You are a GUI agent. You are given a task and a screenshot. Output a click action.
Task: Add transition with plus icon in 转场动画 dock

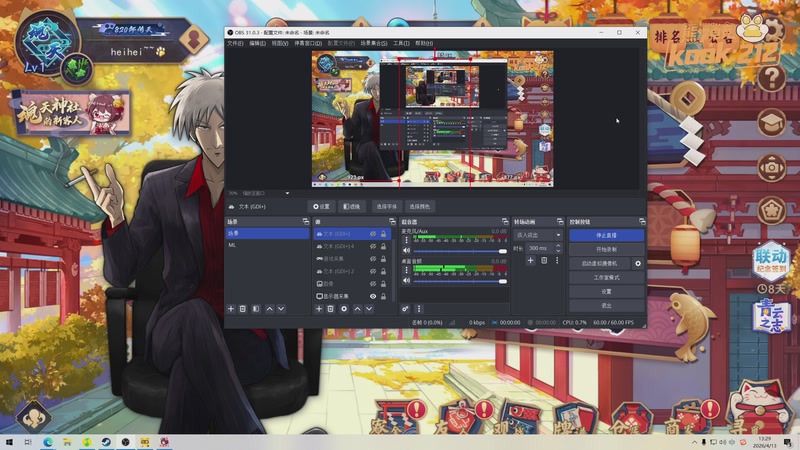coord(531,260)
